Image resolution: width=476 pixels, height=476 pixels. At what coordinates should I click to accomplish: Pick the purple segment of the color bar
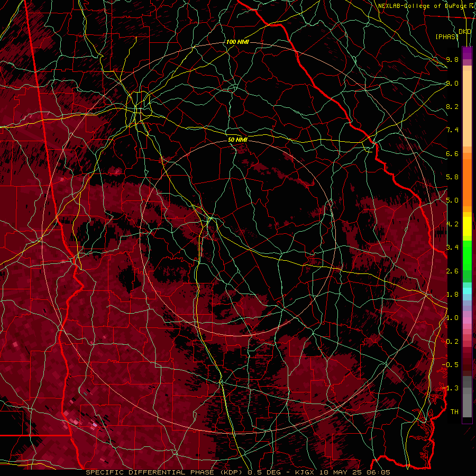[x=467, y=53]
